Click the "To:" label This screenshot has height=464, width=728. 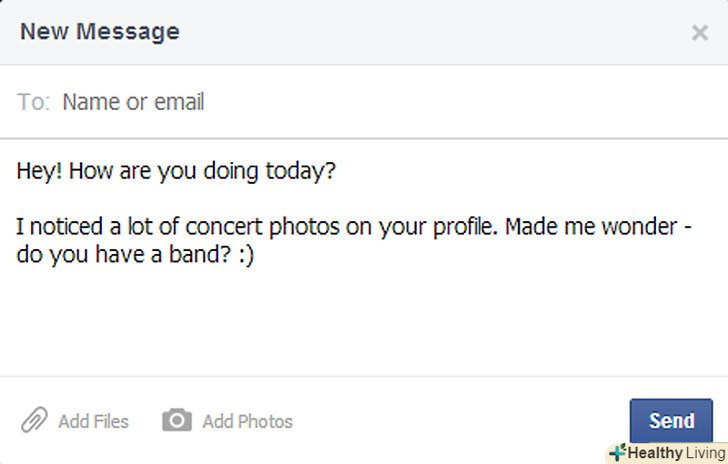[x=32, y=102]
